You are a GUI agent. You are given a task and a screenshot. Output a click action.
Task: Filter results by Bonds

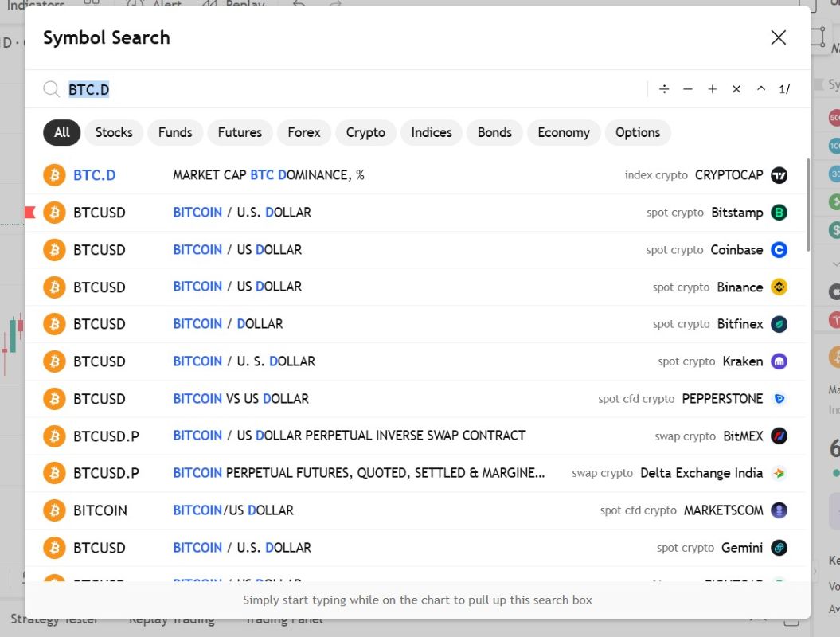pos(494,132)
